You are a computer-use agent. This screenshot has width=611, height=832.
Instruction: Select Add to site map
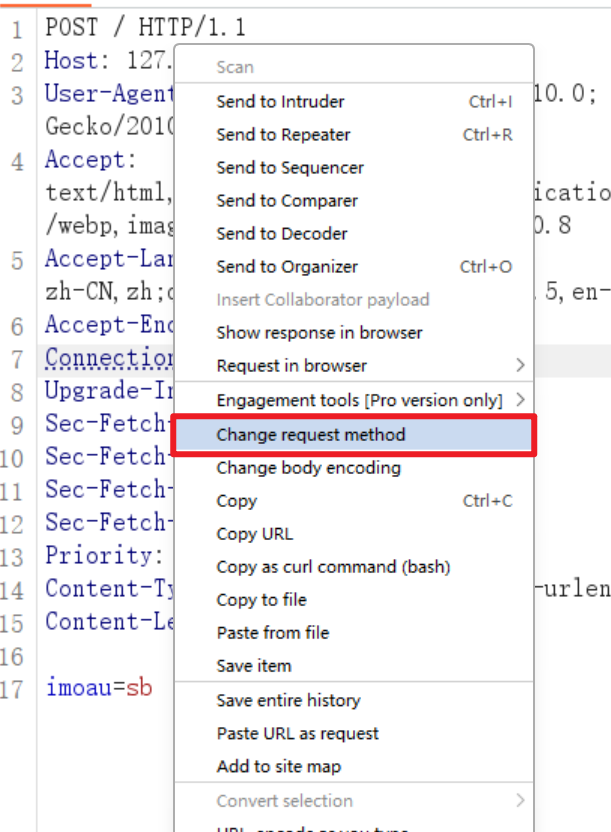[x=279, y=766]
